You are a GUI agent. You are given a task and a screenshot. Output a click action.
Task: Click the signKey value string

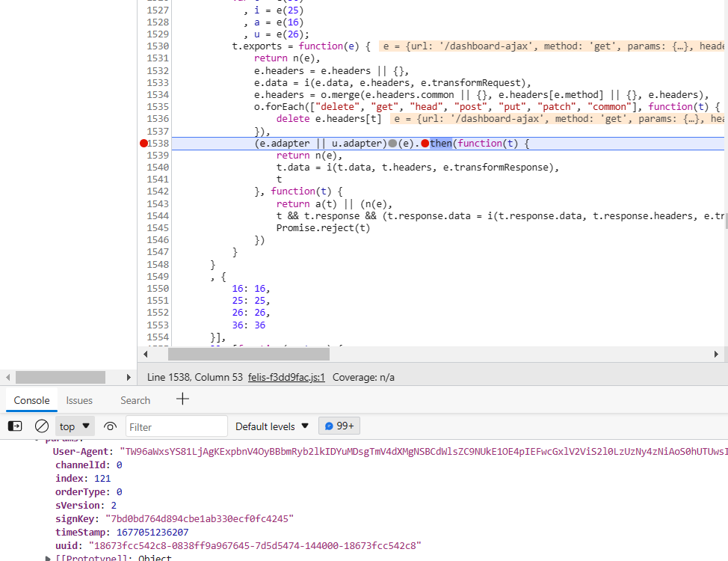200,518
